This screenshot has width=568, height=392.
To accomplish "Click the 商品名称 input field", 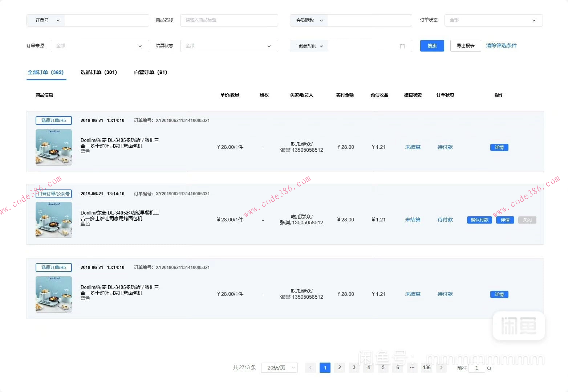I will pos(229,20).
